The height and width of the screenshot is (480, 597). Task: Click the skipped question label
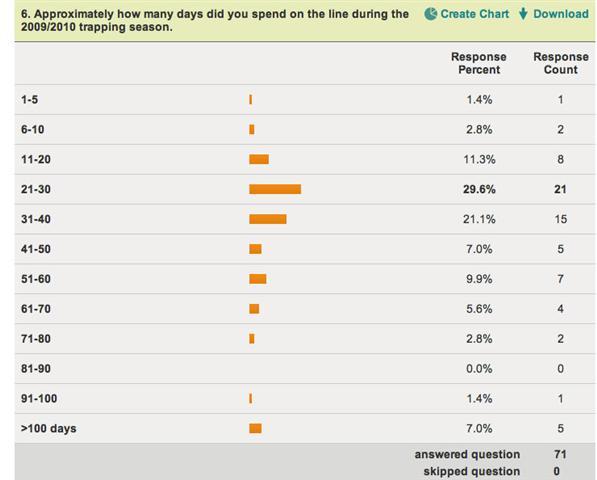[x=471, y=471]
